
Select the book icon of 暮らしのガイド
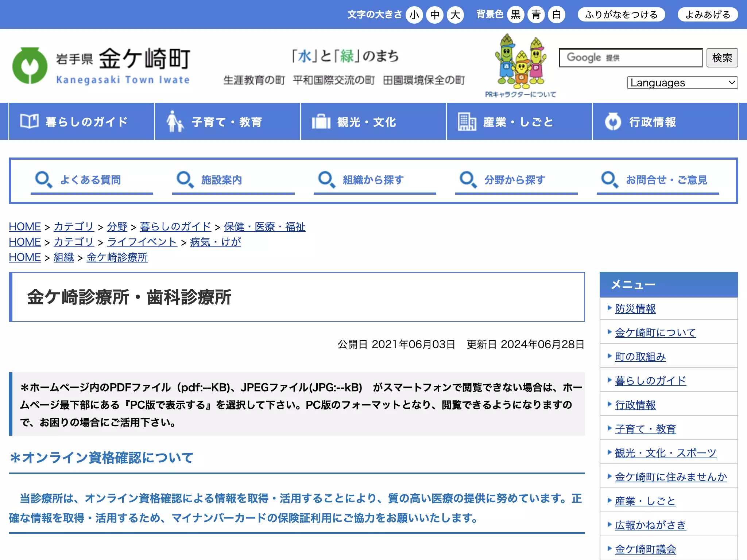coord(29,121)
